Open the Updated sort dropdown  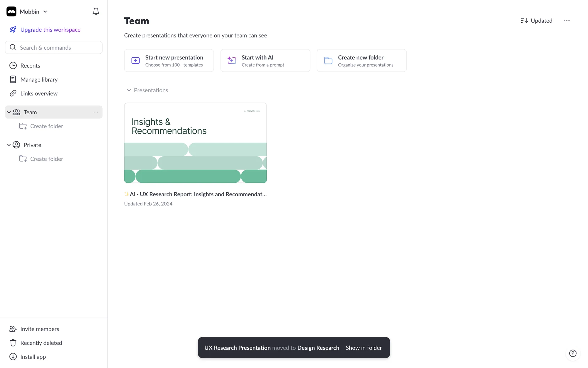(537, 21)
